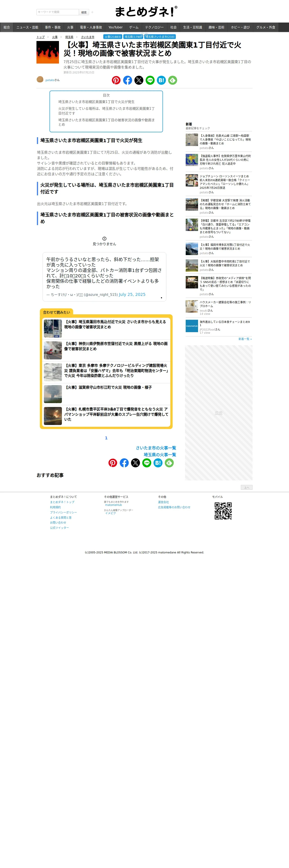This screenshot has height=868, width=289.
Task: Open the ニュース・芸能 navigation tab
Action: 27,27
